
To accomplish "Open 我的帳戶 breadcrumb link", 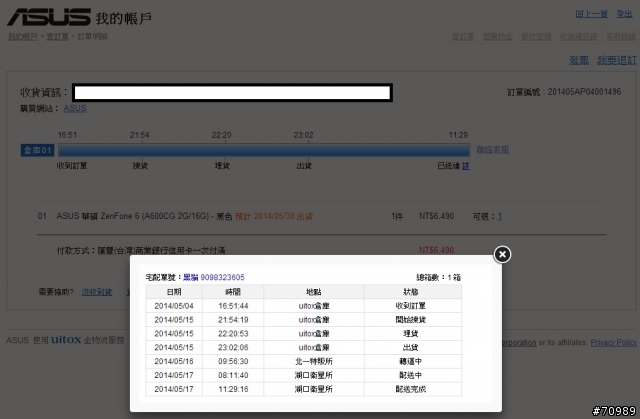I will [x=23, y=37].
